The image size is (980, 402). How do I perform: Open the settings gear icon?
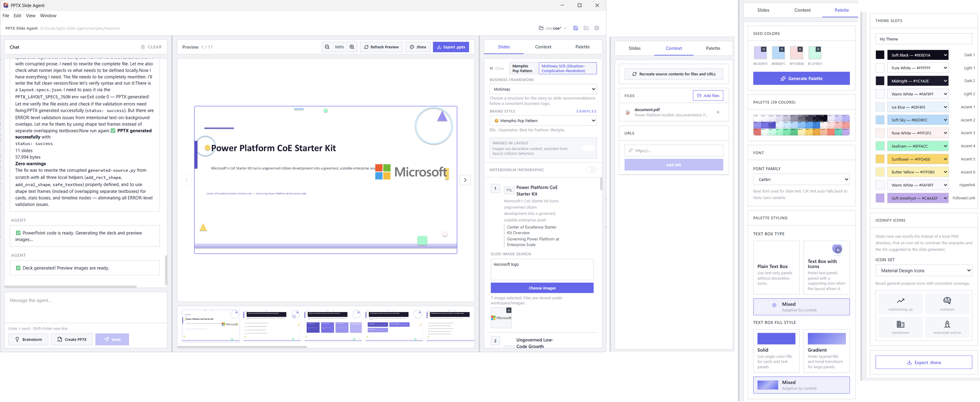point(596,28)
